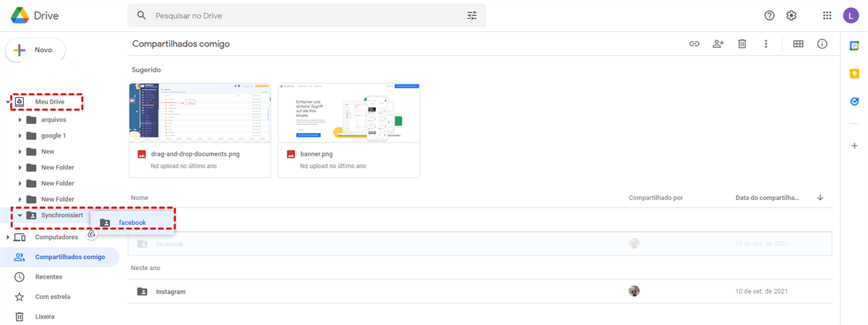Open Com estrela section
Image resolution: width=868 pixels, height=325 pixels.
point(52,297)
